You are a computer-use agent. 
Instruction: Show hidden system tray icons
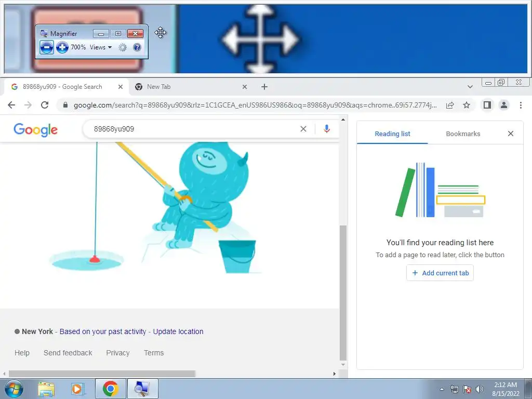coord(442,389)
